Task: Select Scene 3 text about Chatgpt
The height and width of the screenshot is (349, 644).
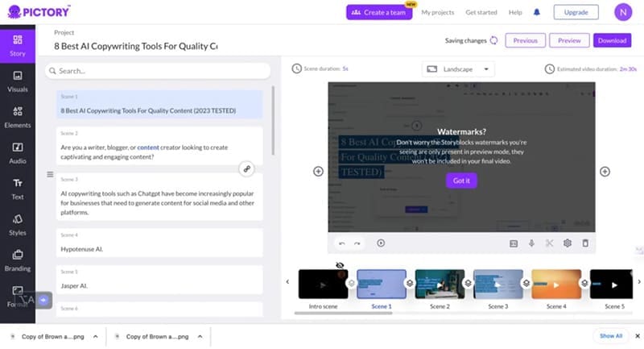Action: (x=159, y=197)
